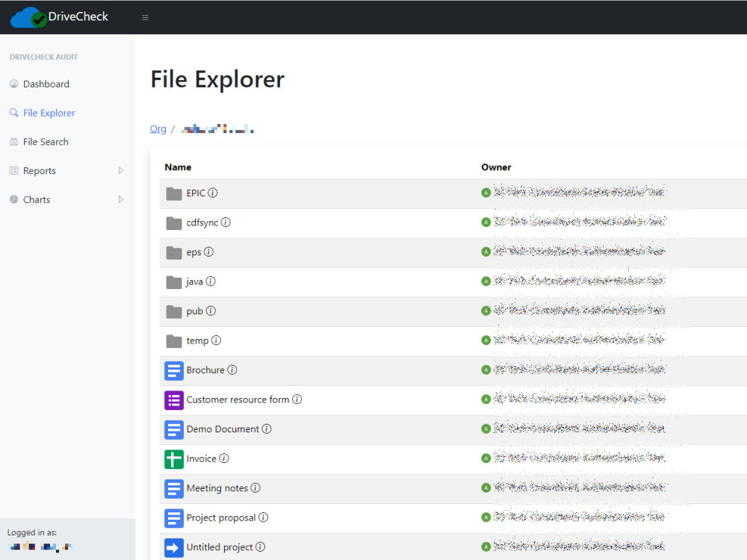Click the Owner column header
The height and width of the screenshot is (560, 747).
496,167
